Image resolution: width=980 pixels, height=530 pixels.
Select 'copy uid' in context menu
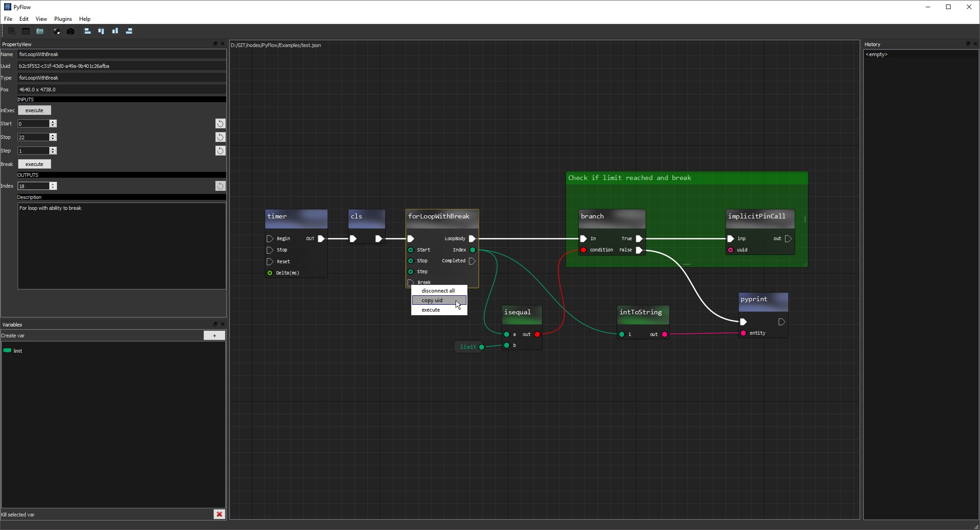[x=432, y=300]
